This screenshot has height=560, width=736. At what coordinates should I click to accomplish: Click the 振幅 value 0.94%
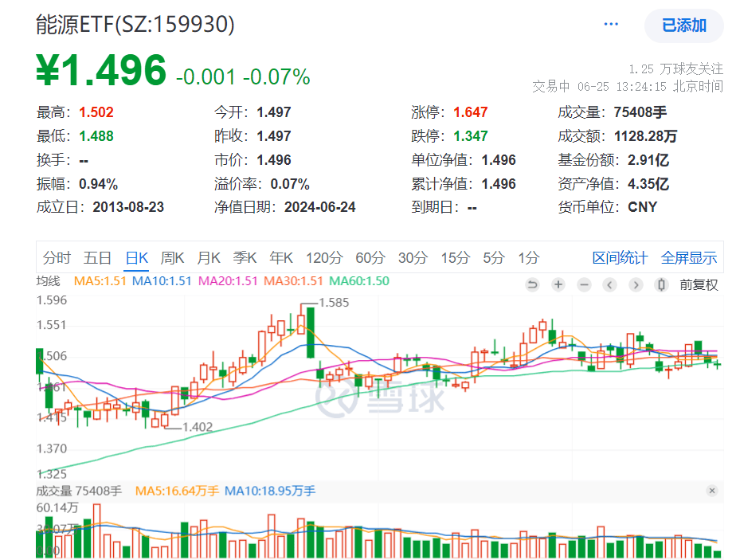point(98,184)
